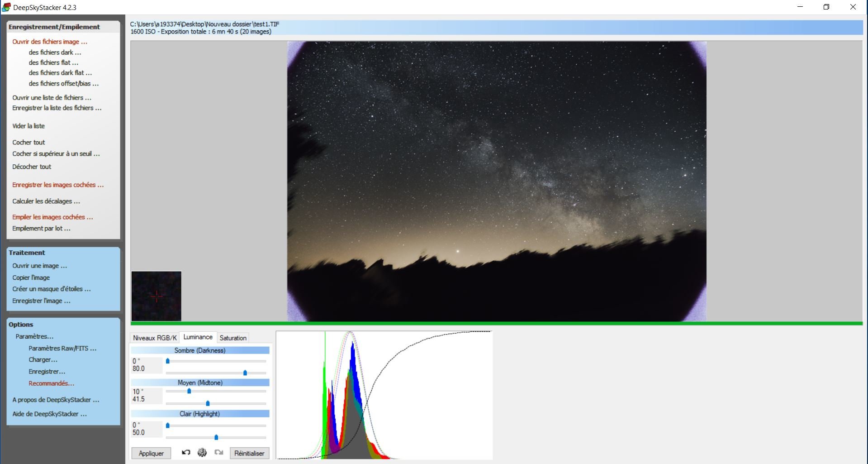This screenshot has width=868, height=464.
Task: Click the Réinitialiser button
Action: coord(249,453)
